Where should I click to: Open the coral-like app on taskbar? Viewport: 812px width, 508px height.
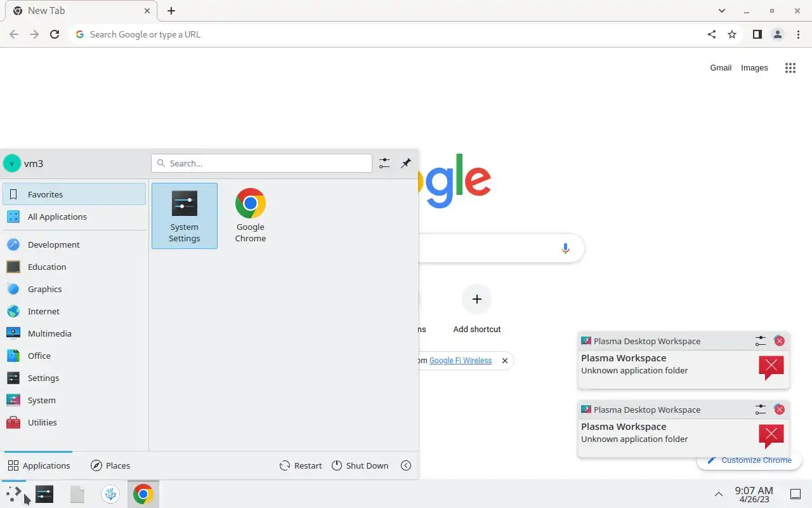coord(110,494)
